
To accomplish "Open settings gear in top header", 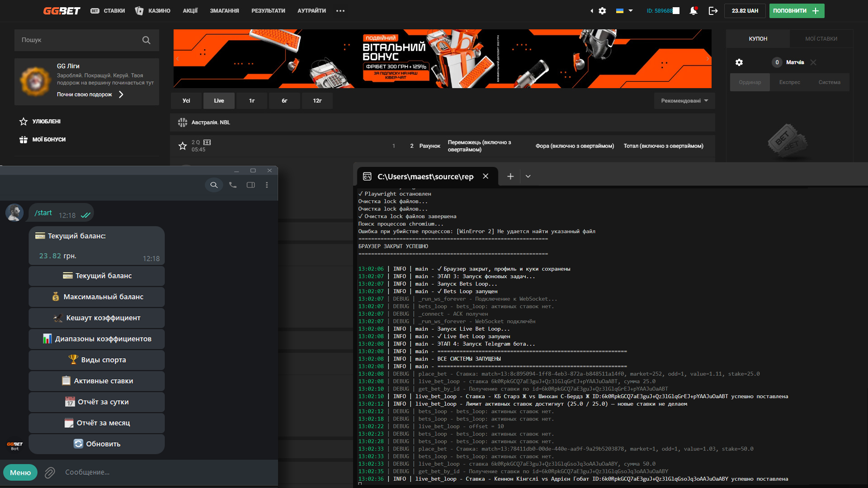I will click(602, 11).
